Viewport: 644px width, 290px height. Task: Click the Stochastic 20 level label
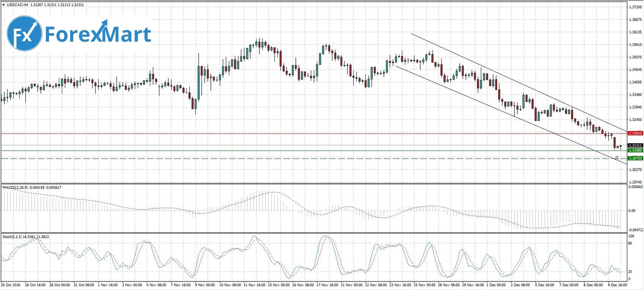(631, 272)
